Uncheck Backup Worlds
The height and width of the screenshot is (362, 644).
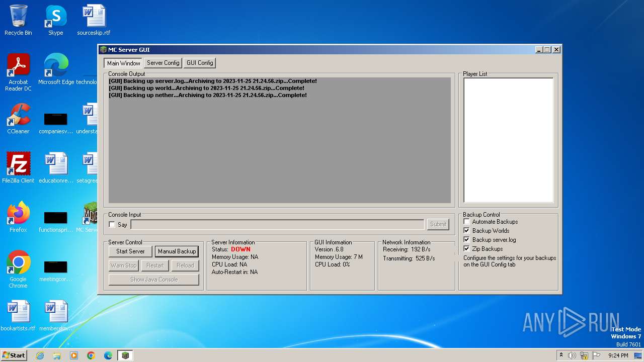pos(466,231)
